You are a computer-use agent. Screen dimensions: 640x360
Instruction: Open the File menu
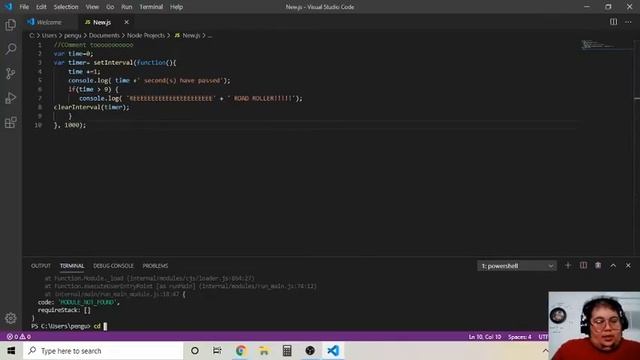tap(24, 7)
